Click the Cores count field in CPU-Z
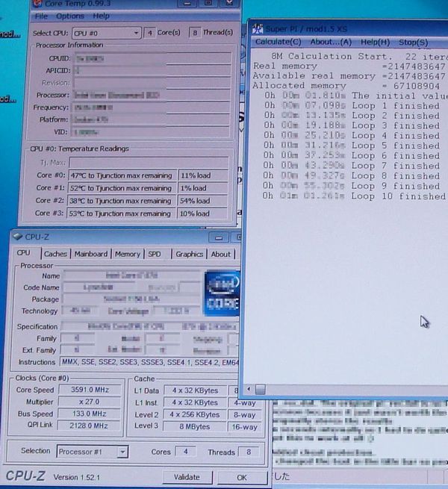 [x=186, y=452]
